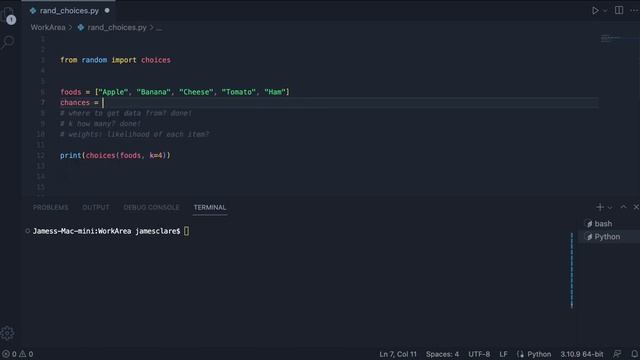
Task: Click the code minimap
Action: pos(611,38)
